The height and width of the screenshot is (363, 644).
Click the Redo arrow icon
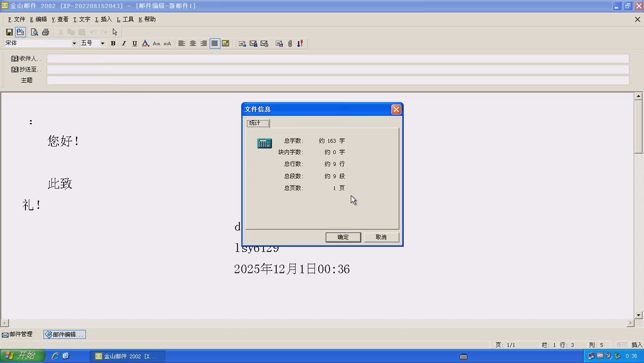coord(104,32)
